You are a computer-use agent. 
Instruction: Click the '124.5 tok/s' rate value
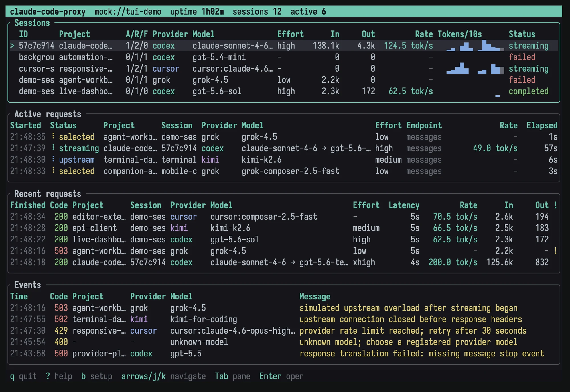coord(408,46)
